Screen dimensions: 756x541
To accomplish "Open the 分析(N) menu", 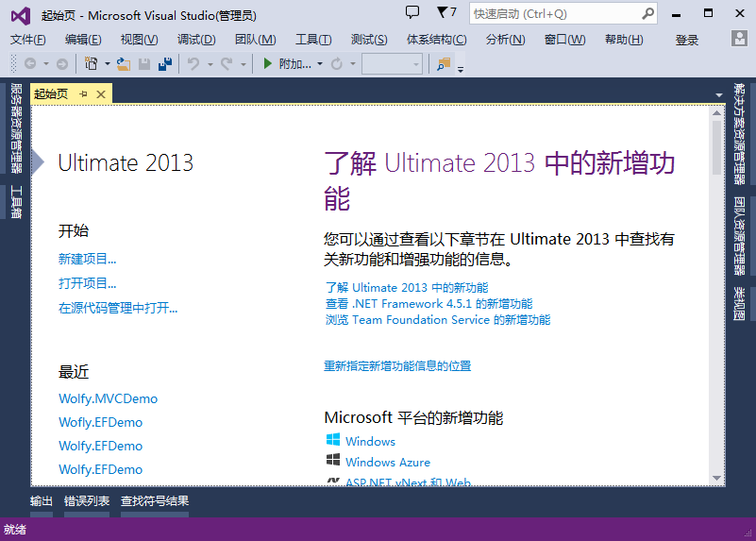I will 505,40.
